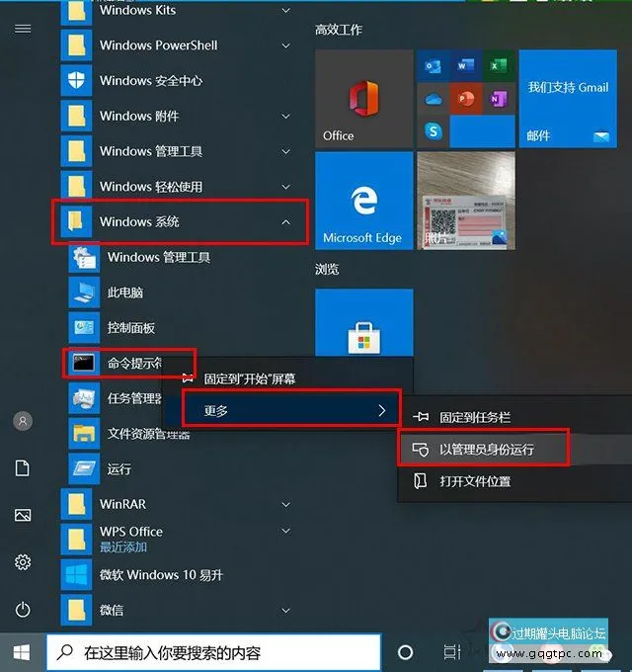632x672 pixels.
Task: Select 固定到"开始"屏幕 in context menu
Action: pos(287,378)
